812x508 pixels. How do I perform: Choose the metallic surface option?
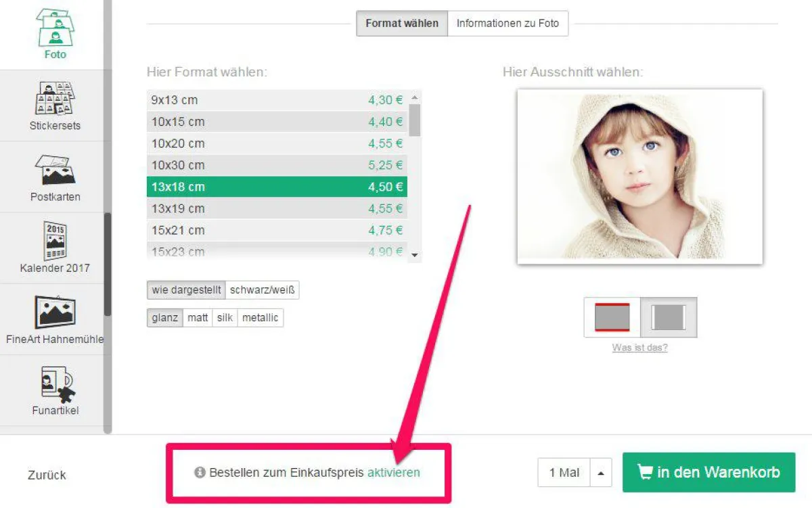(x=260, y=317)
